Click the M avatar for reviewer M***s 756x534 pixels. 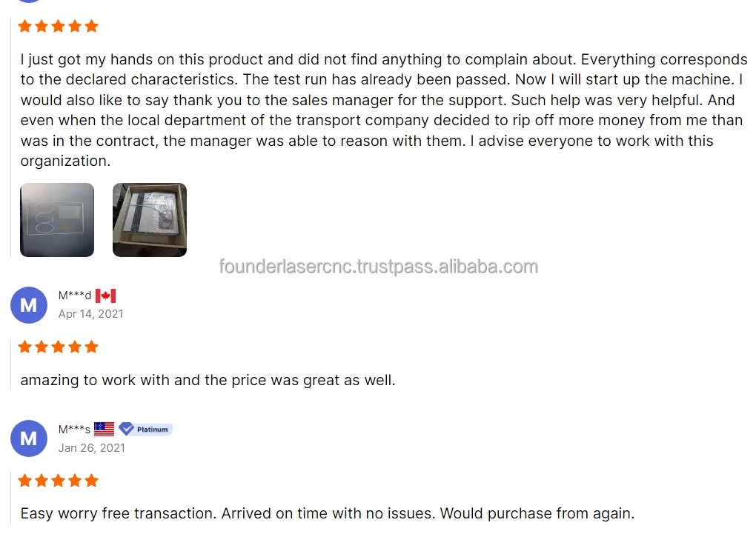[x=29, y=438]
